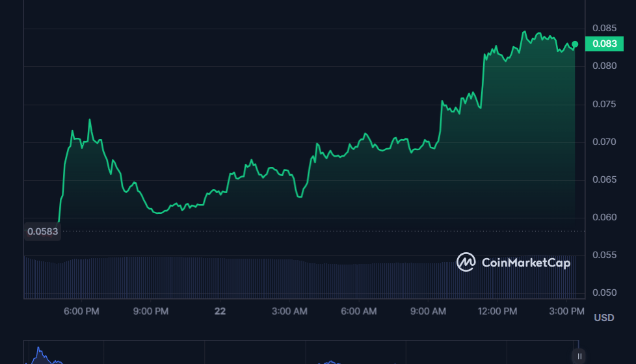Click the green dot at the line's end

(x=575, y=44)
